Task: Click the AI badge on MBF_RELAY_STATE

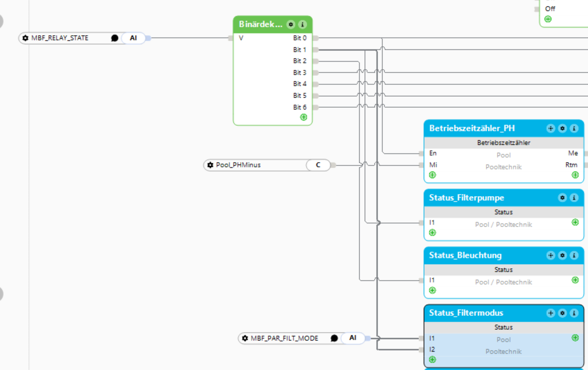Action: coord(133,38)
